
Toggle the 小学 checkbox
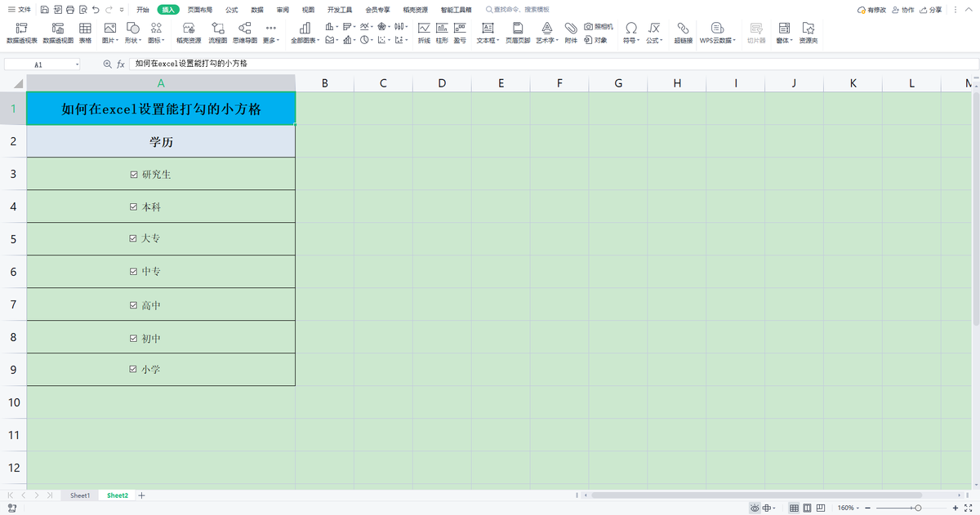(134, 369)
